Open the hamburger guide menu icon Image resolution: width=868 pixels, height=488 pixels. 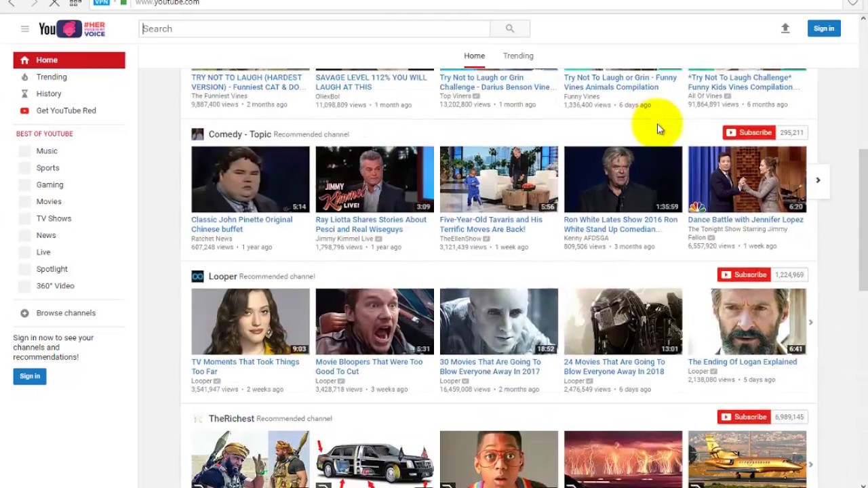(x=25, y=28)
